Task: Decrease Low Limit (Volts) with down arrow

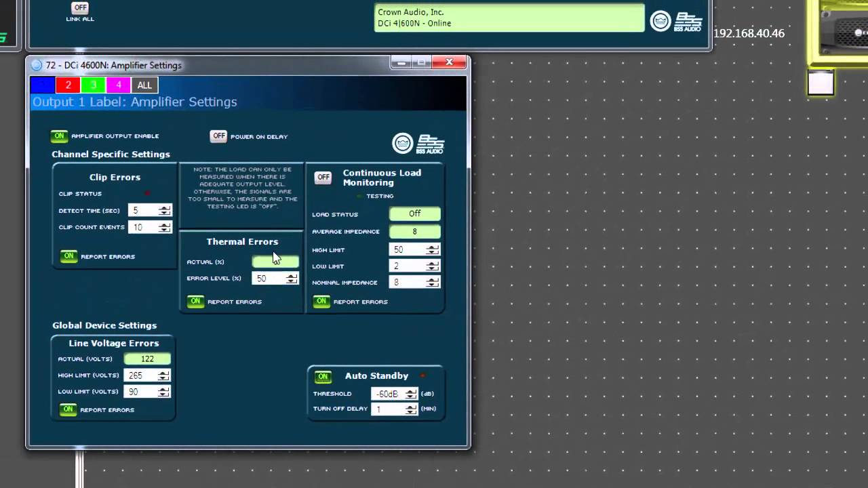Action: pos(163,394)
